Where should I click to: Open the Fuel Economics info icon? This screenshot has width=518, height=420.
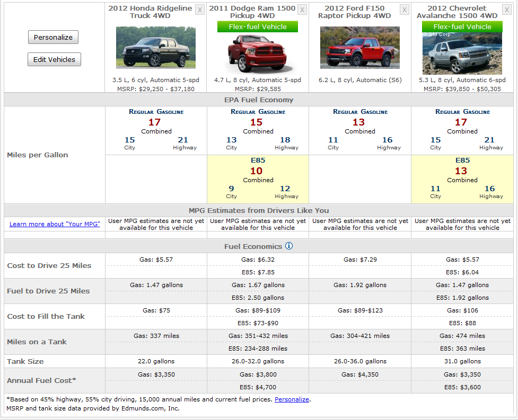(x=289, y=246)
